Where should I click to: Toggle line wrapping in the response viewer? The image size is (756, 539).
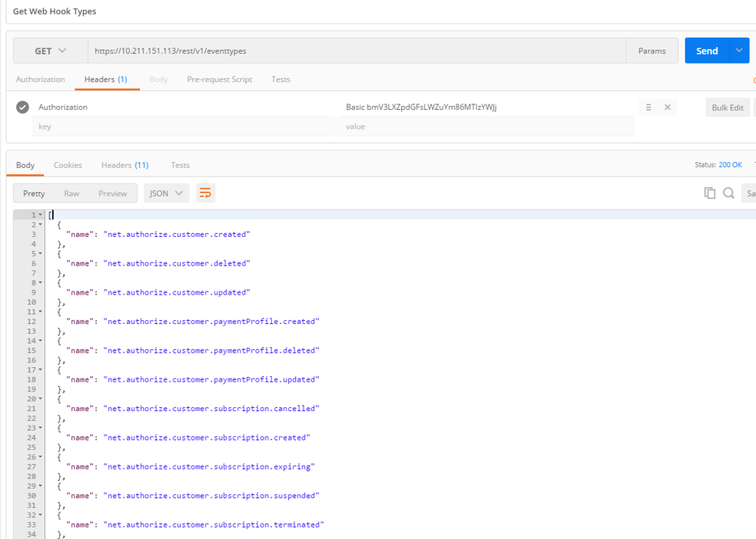pos(205,193)
